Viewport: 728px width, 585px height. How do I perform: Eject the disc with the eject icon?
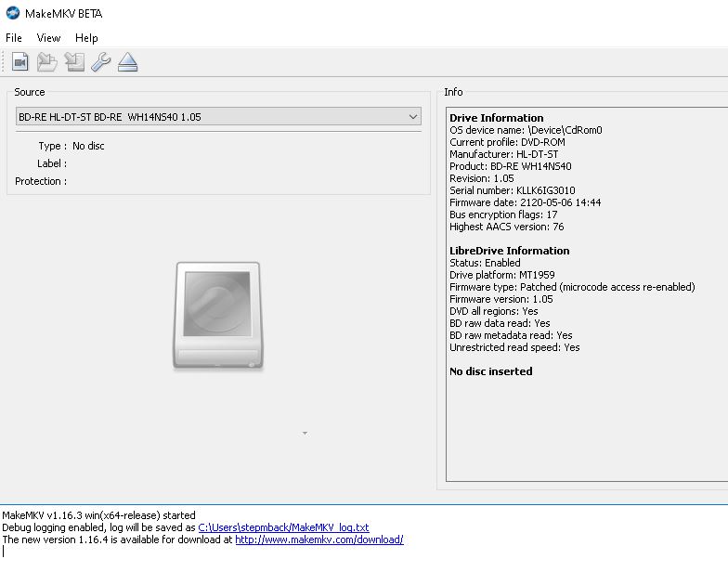[x=128, y=61]
